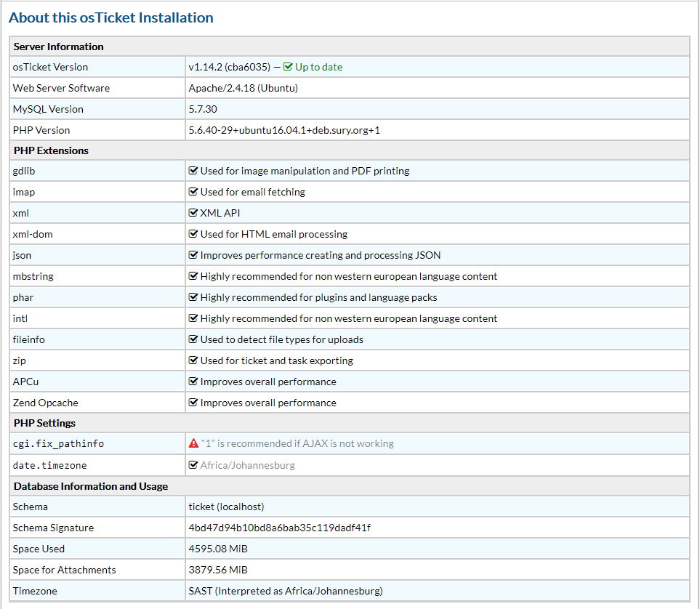Screen dimensions: 700x609
Task: Click the cgi.fix_pathinfo setting name
Action: tap(58, 444)
